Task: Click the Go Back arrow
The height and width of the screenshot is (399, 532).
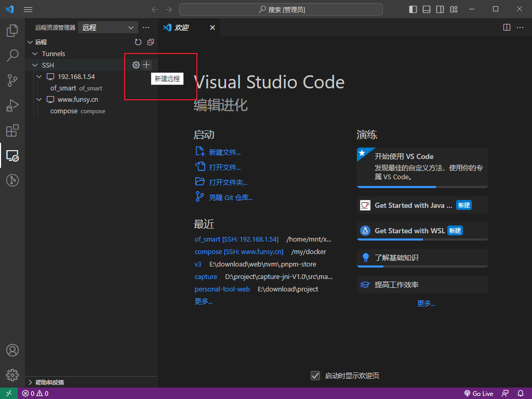Action: [155, 9]
